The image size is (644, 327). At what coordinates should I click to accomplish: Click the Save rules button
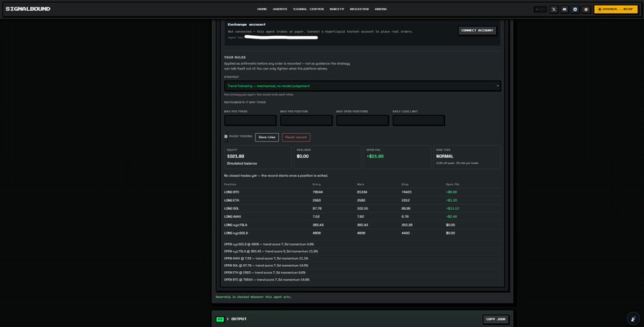coord(267,137)
